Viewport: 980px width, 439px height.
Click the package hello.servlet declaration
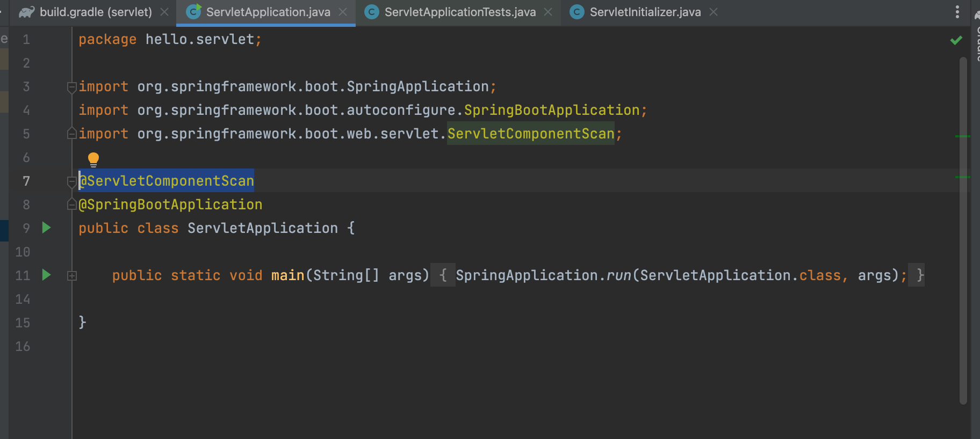[x=170, y=39]
